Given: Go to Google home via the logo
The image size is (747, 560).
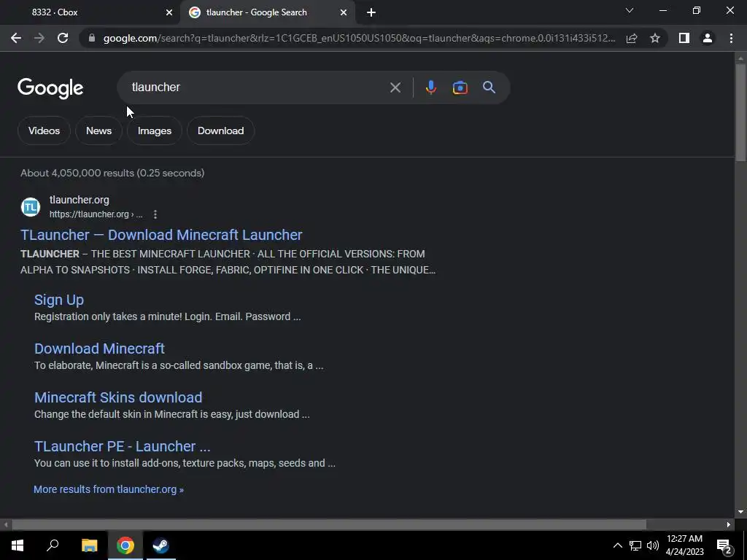Looking at the screenshot, I should pos(50,88).
